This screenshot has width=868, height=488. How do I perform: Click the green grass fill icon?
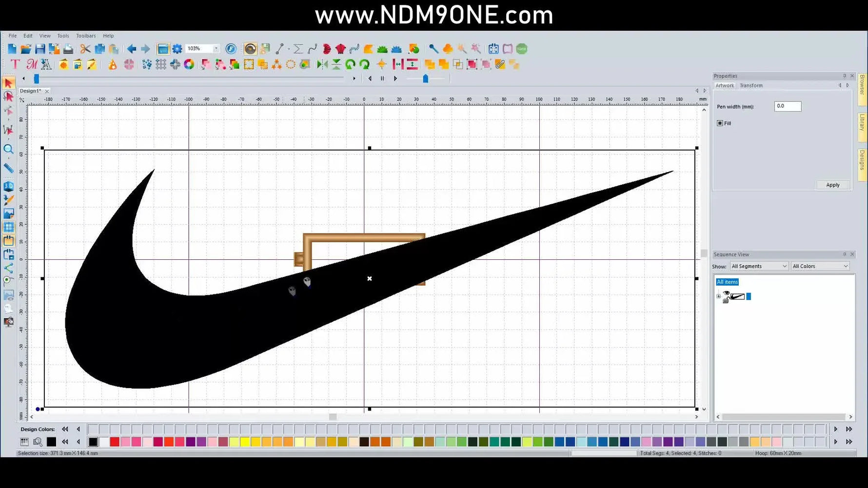point(382,49)
